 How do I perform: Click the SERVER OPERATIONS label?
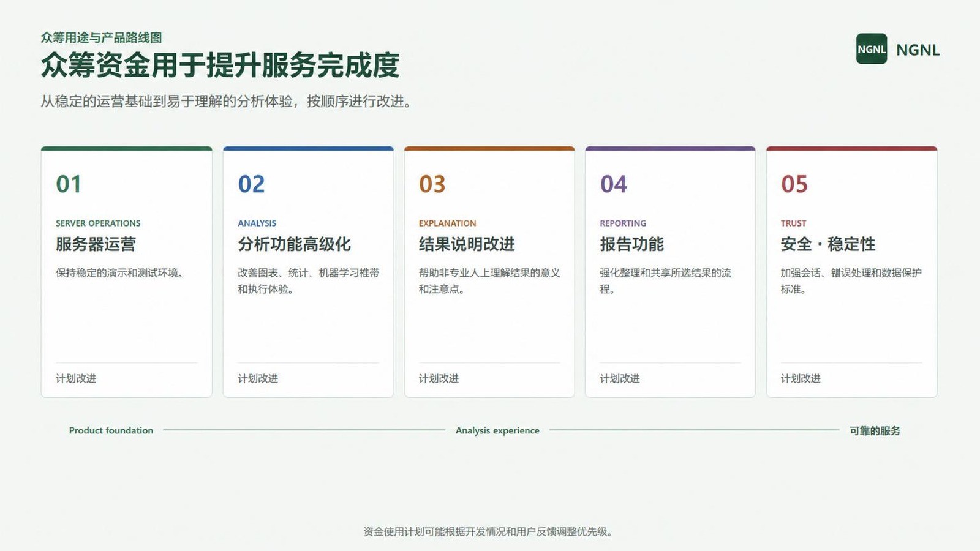[98, 223]
